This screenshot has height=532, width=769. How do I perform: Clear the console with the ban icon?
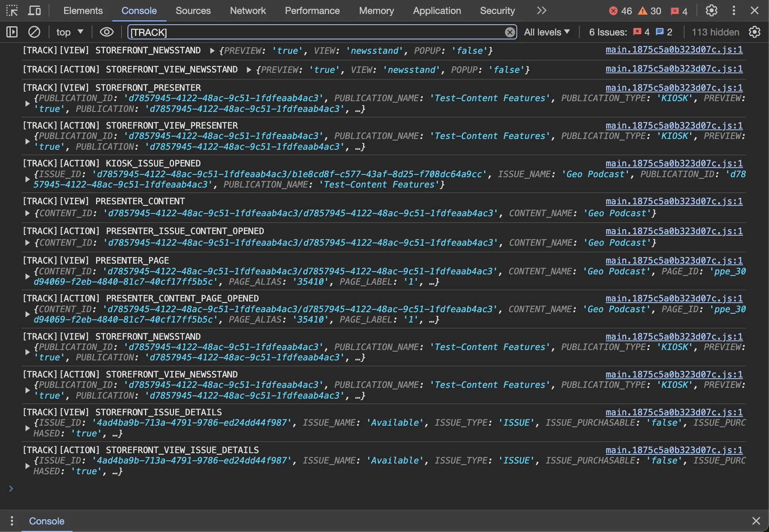34,32
